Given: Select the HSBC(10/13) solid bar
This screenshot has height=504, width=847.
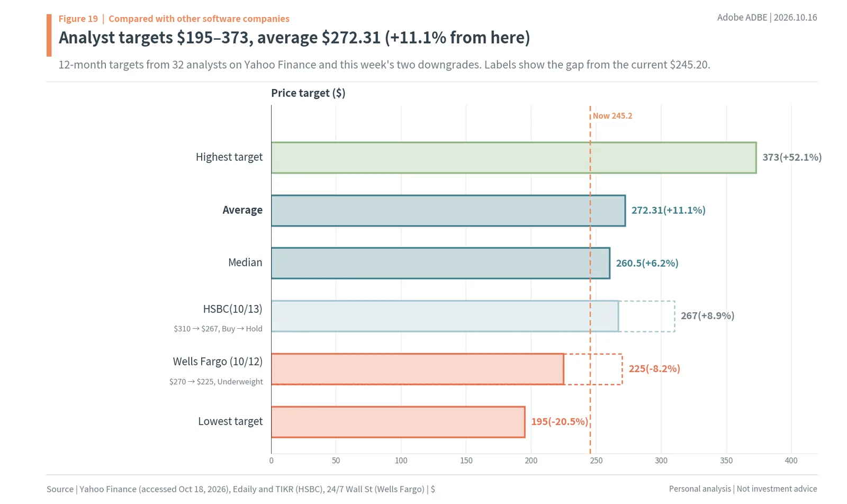Looking at the screenshot, I should coord(445,316).
